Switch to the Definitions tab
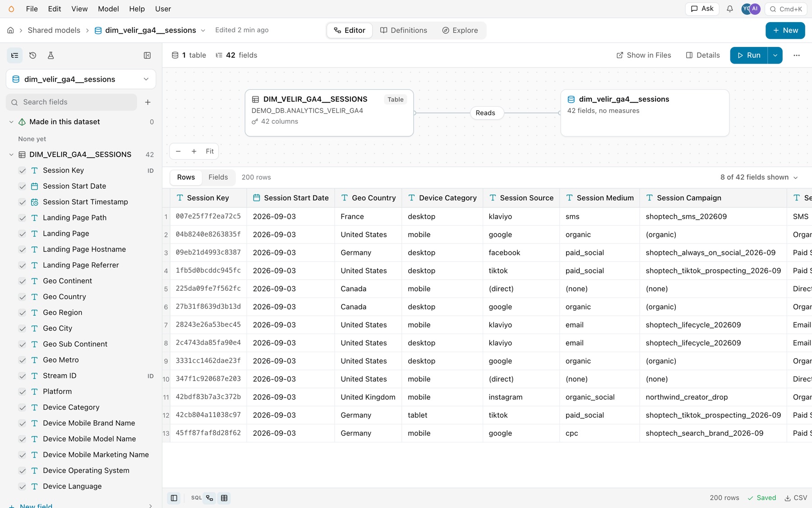 (x=404, y=30)
